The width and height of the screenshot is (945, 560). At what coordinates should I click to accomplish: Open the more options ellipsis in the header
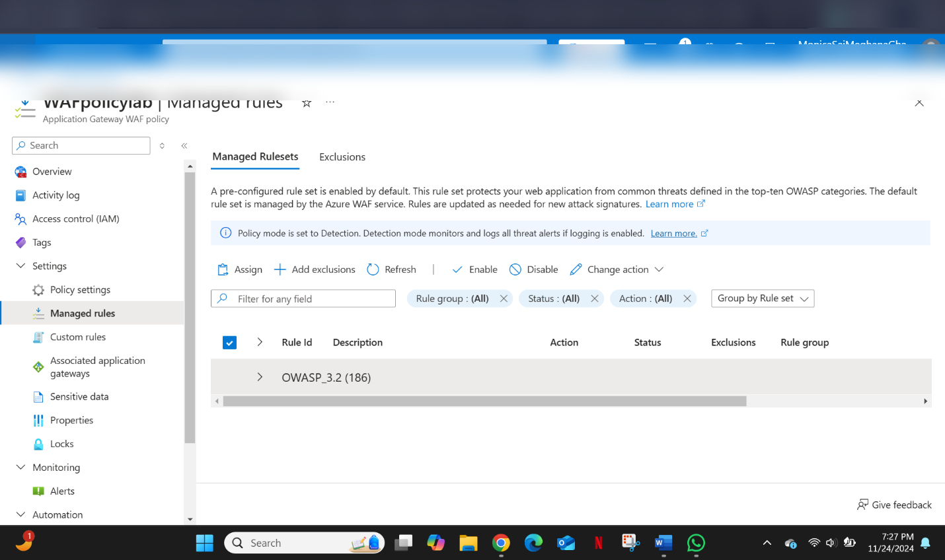pyautogui.click(x=330, y=102)
